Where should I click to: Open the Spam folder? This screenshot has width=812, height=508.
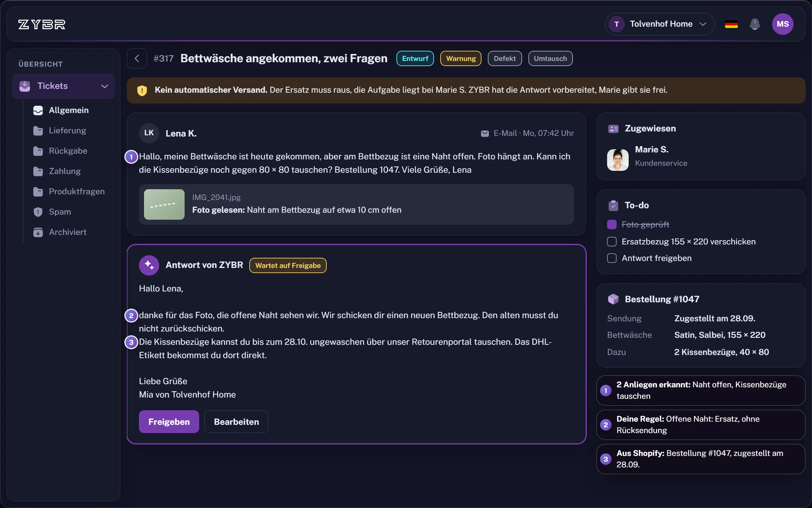click(x=60, y=212)
